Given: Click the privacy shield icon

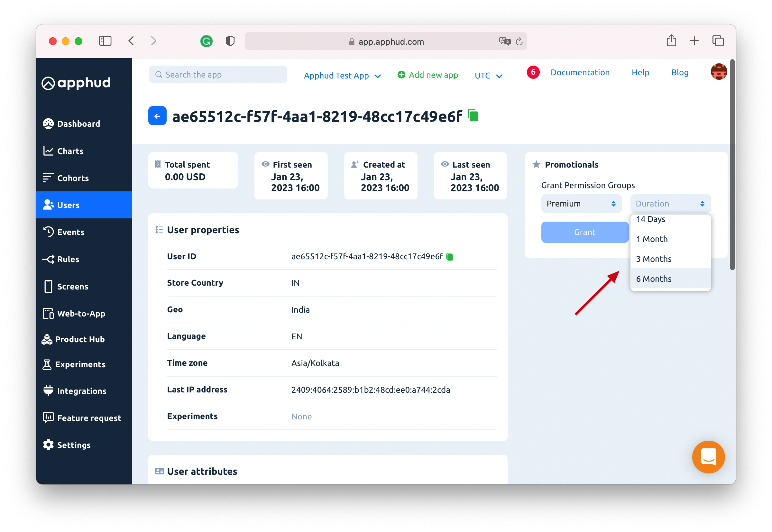Looking at the screenshot, I should click(230, 41).
